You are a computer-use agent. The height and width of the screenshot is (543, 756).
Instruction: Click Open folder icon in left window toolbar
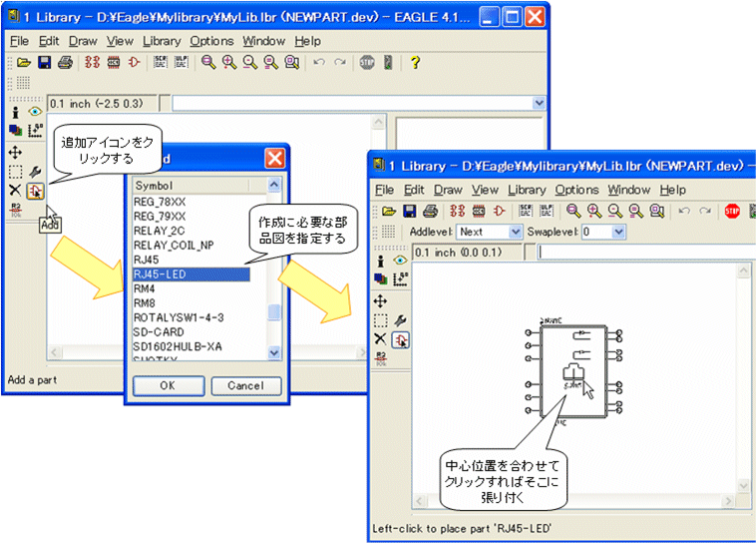[x=24, y=62]
